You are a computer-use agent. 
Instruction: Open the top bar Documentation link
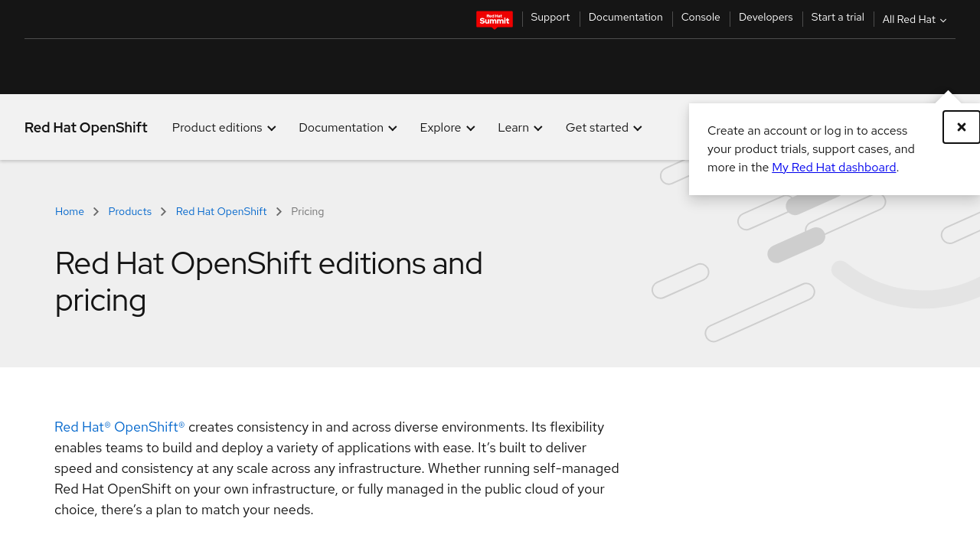coord(626,18)
